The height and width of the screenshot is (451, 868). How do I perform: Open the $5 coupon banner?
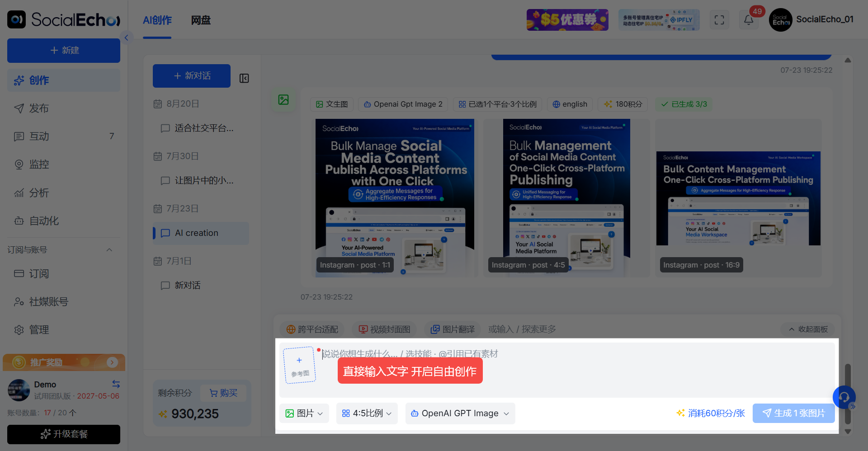tap(567, 20)
